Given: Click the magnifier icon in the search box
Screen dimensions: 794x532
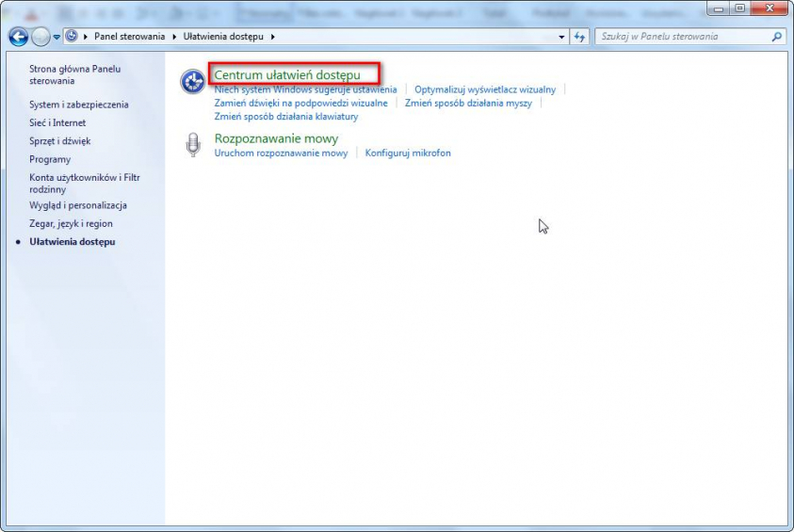Looking at the screenshot, I should coord(777,37).
